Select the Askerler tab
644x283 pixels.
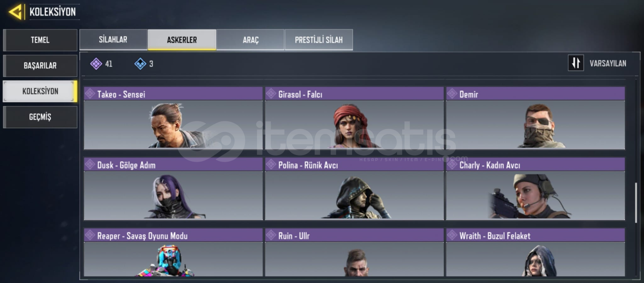(182, 40)
